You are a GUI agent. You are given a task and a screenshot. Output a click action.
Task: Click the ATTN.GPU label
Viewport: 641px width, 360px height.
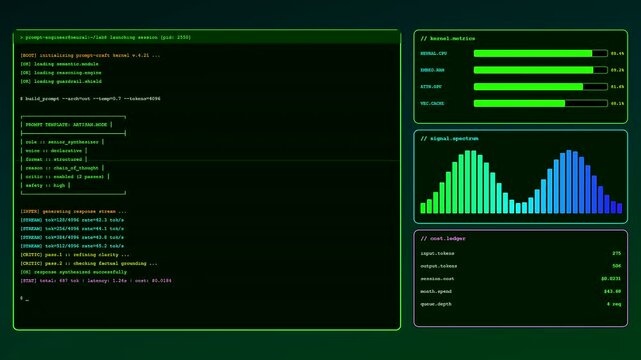[431, 87]
